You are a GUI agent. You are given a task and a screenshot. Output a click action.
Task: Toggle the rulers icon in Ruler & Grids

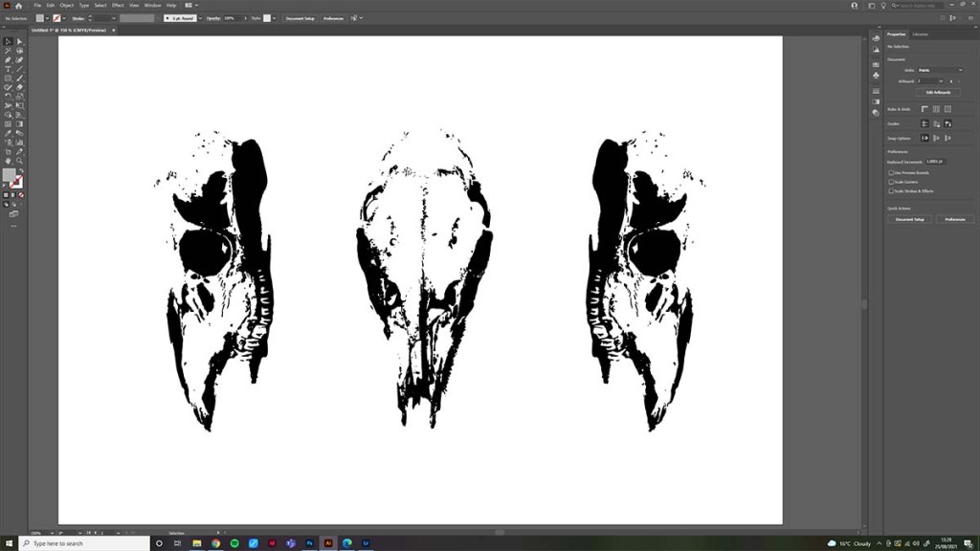(924, 109)
